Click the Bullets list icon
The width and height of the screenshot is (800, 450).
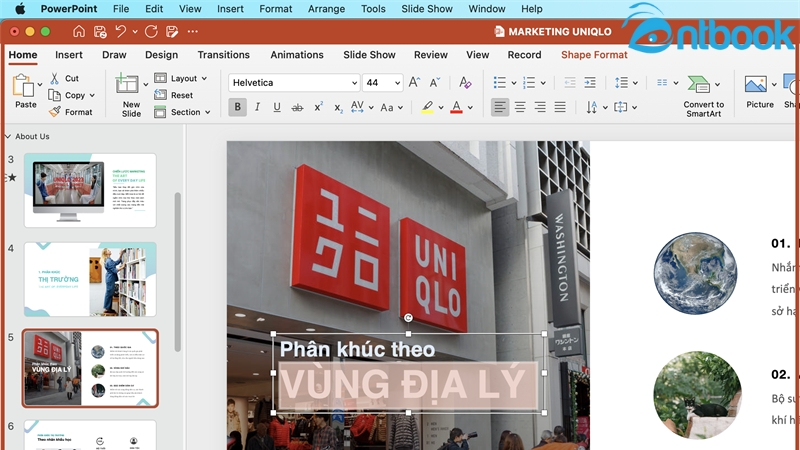click(x=499, y=82)
